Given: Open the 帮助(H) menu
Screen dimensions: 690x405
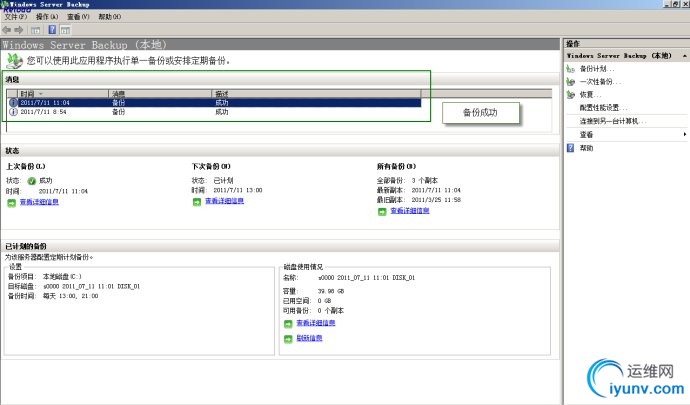Looking at the screenshot, I should (x=110, y=17).
